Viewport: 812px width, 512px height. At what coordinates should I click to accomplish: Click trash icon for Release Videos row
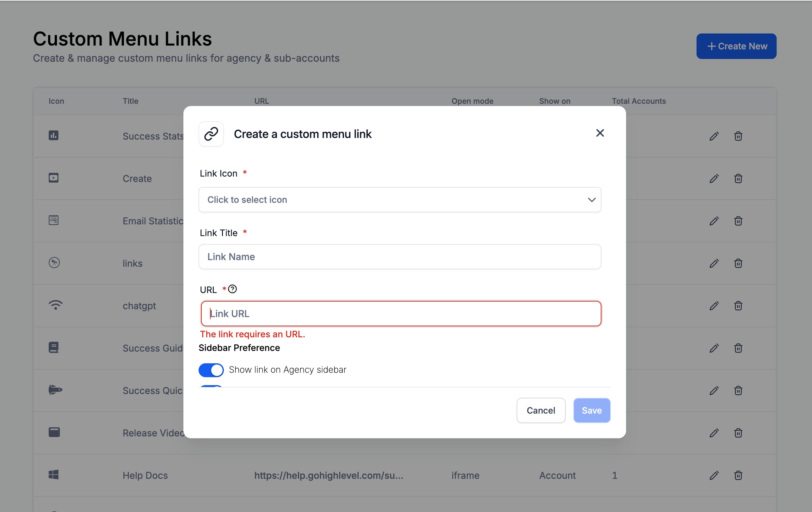point(738,433)
